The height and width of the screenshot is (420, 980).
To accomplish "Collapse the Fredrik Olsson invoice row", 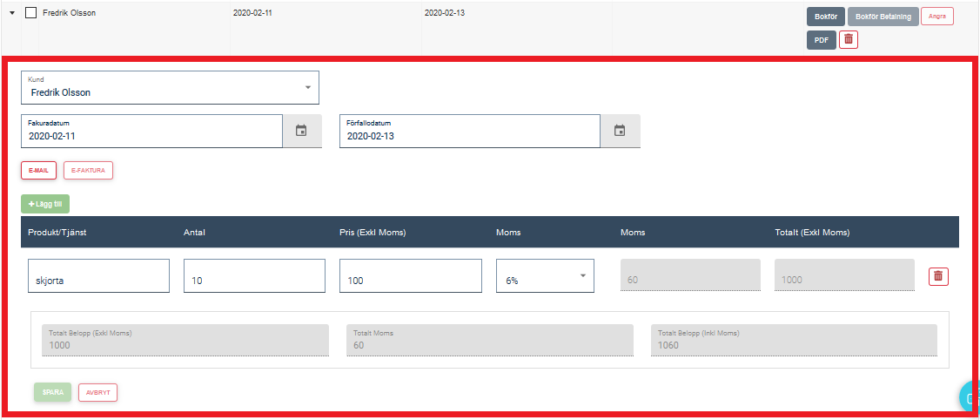I will coord(12,14).
